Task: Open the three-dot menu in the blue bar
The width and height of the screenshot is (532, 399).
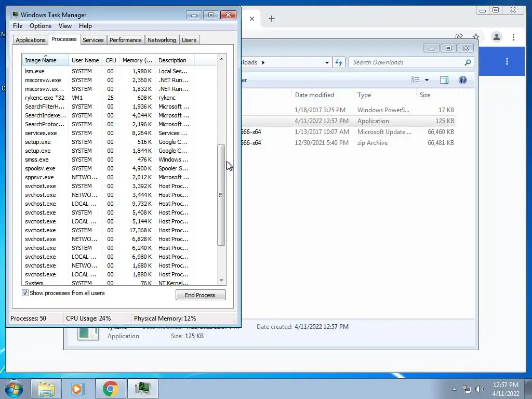Action: [507, 61]
